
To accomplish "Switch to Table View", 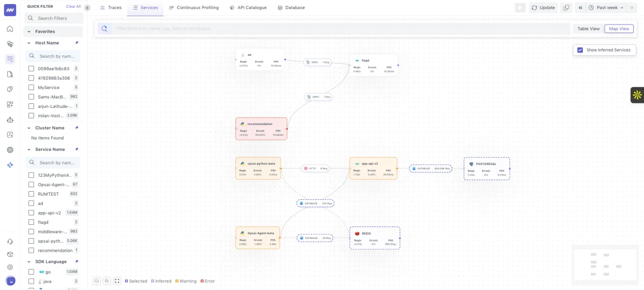I will [x=589, y=29].
